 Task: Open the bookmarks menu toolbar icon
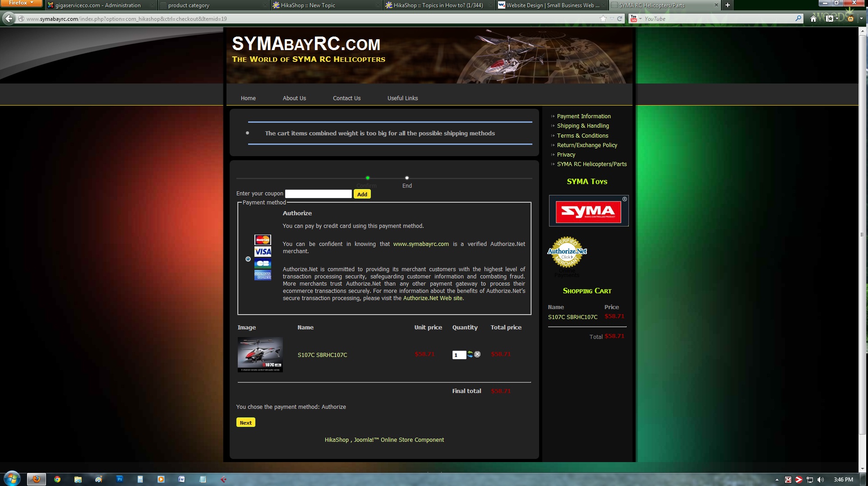(x=829, y=19)
